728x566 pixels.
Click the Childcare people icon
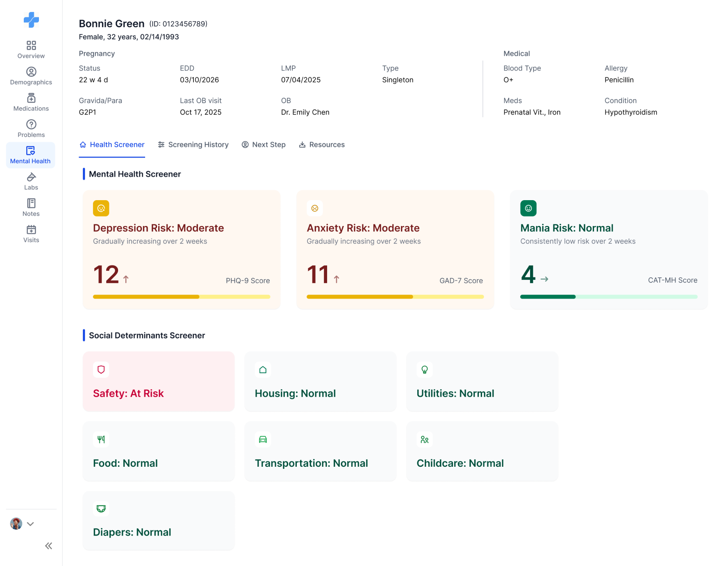tap(425, 439)
